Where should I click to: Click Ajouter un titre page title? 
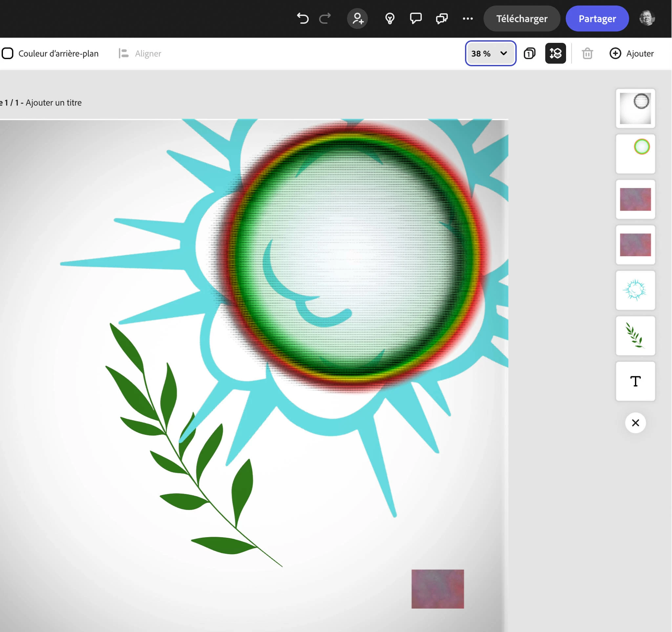click(54, 103)
